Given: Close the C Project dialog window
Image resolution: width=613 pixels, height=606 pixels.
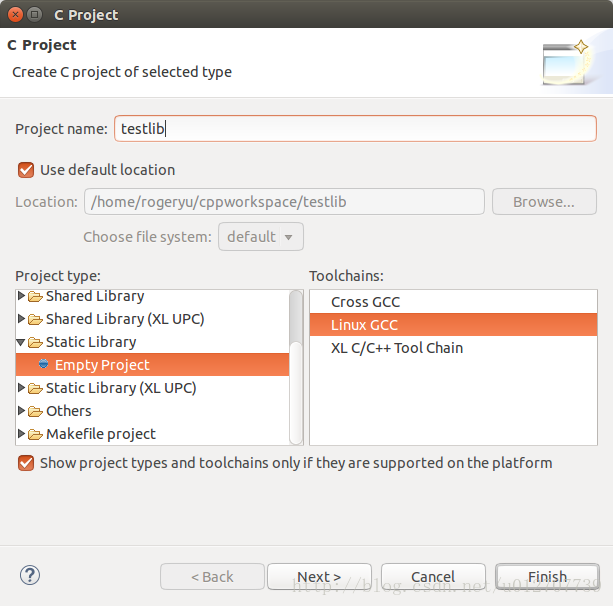Looking at the screenshot, I should [x=15, y=15].
